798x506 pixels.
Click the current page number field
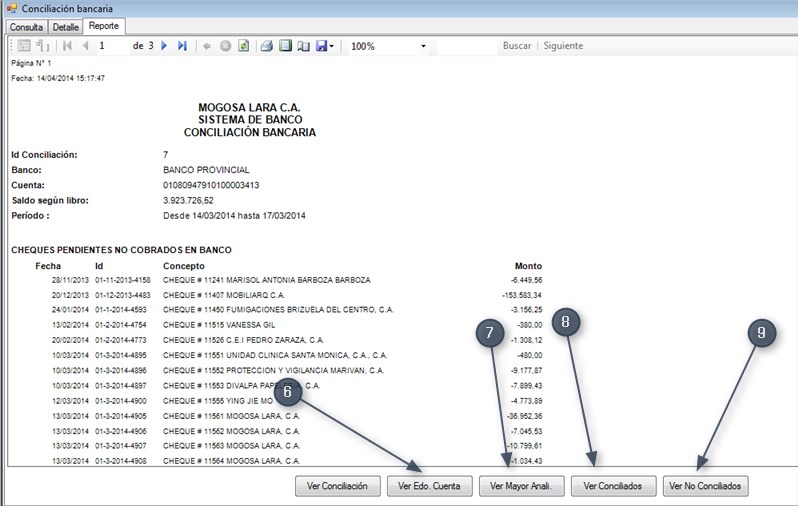(111, 46)
